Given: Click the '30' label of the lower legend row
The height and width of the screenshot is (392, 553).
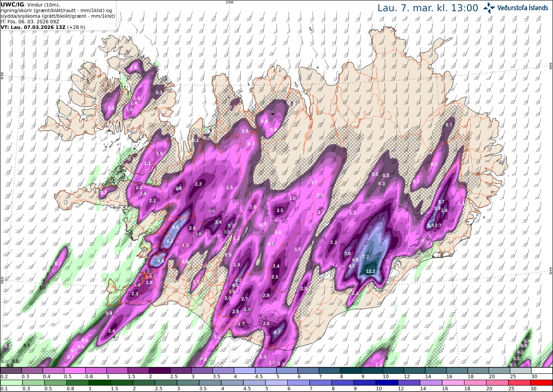Looking at the screenshot, I should pos(534,389).
